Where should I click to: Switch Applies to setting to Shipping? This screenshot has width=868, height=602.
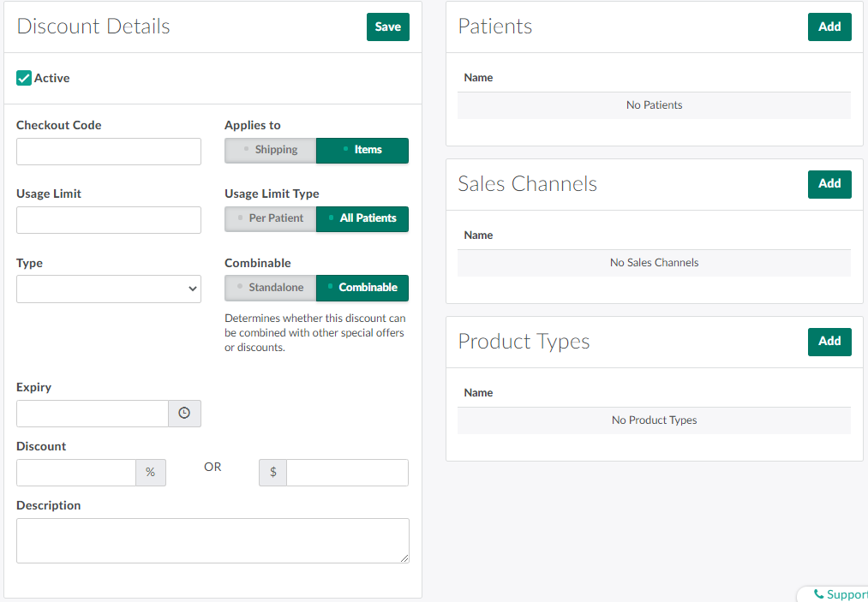click(x=271, y=150)
